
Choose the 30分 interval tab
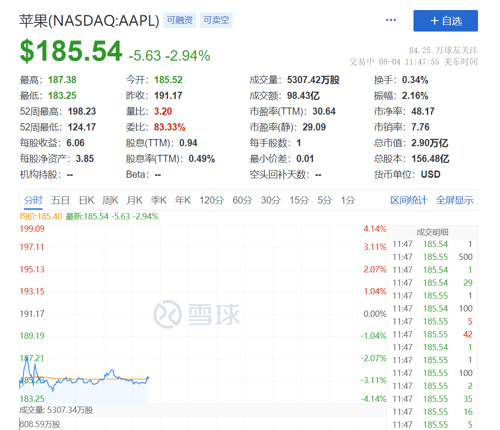(x=271, y=200)
